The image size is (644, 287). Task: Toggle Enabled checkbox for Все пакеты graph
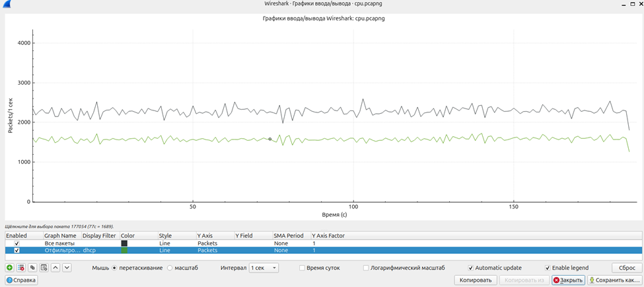[17, 243]
